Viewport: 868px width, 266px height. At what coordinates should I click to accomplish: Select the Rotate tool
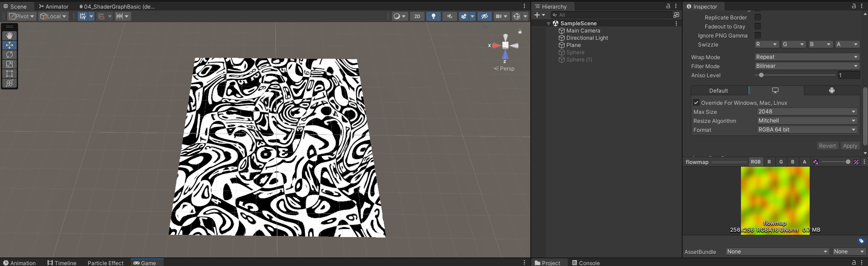pos(9,55)
